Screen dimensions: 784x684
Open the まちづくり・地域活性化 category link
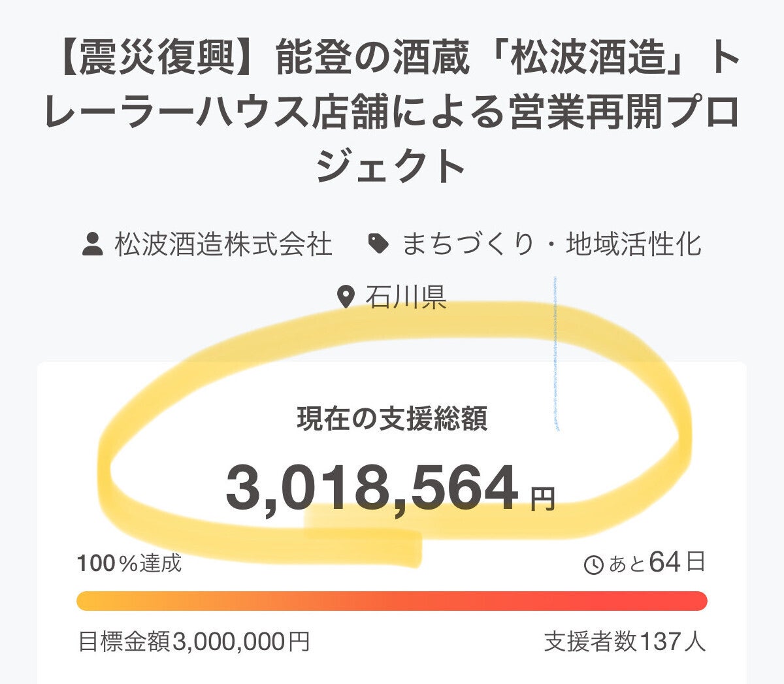551,245
